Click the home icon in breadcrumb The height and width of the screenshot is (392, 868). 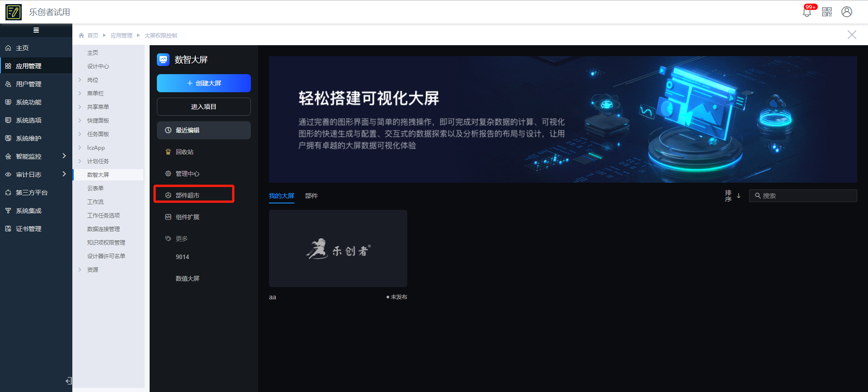coord(81,35)
